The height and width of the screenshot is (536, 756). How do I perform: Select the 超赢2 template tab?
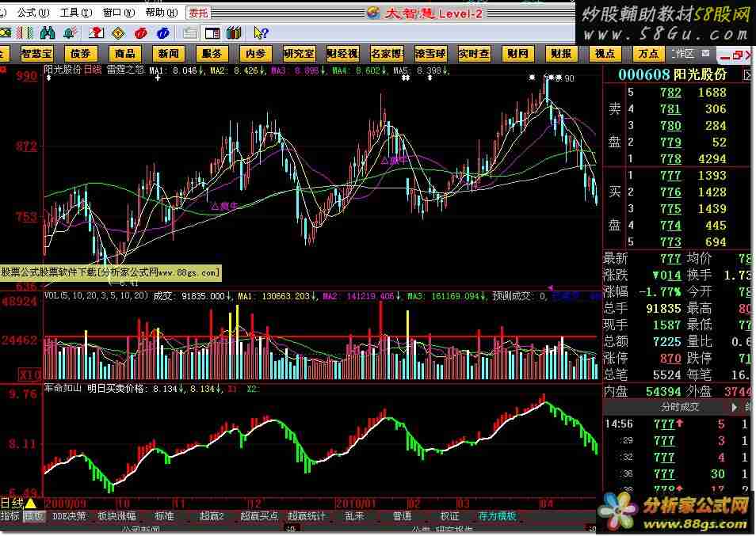[212, 516]
